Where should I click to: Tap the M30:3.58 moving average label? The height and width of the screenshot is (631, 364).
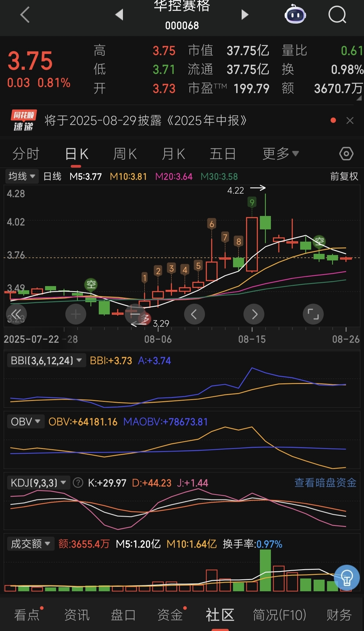[219, 176]
